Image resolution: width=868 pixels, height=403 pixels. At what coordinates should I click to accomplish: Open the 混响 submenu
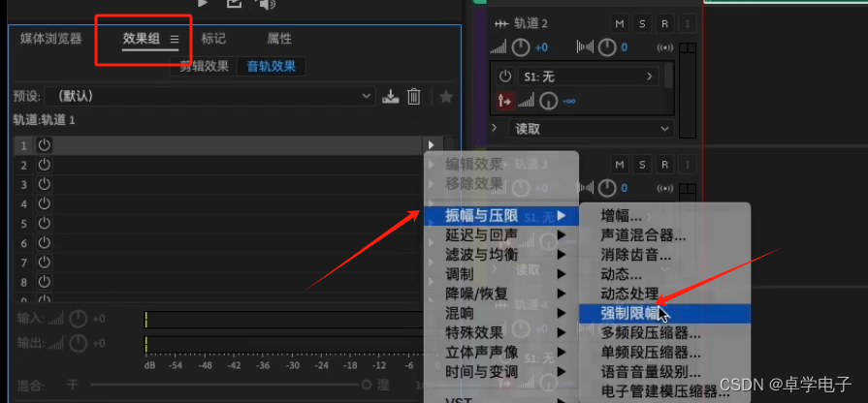(x=501, y=314)
